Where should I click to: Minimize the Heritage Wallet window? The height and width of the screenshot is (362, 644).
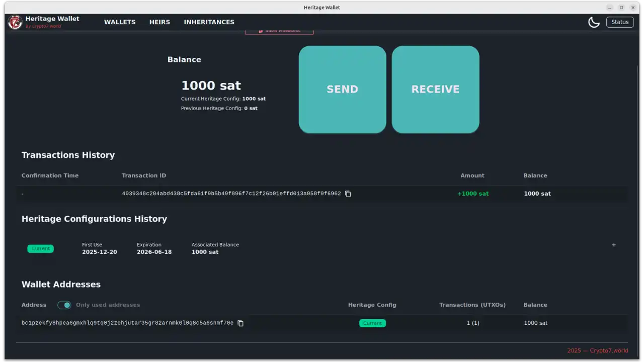610,8
